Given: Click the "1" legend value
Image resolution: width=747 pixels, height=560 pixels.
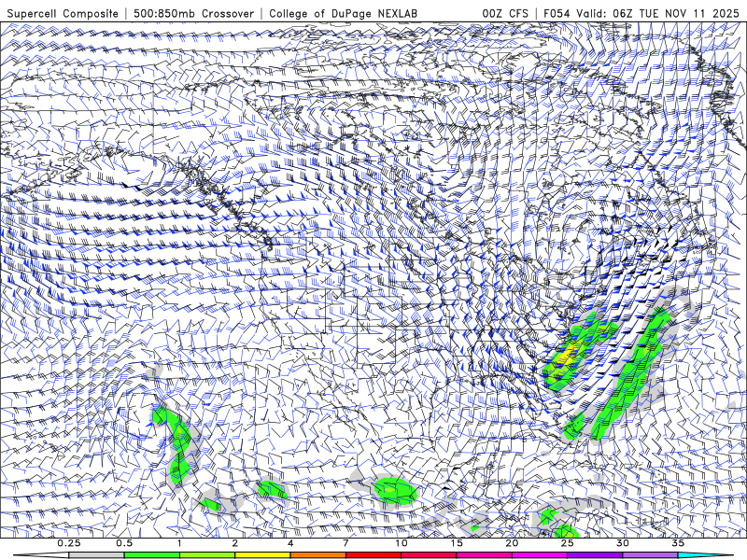Looking at the screenshot, I should point(179,543).
